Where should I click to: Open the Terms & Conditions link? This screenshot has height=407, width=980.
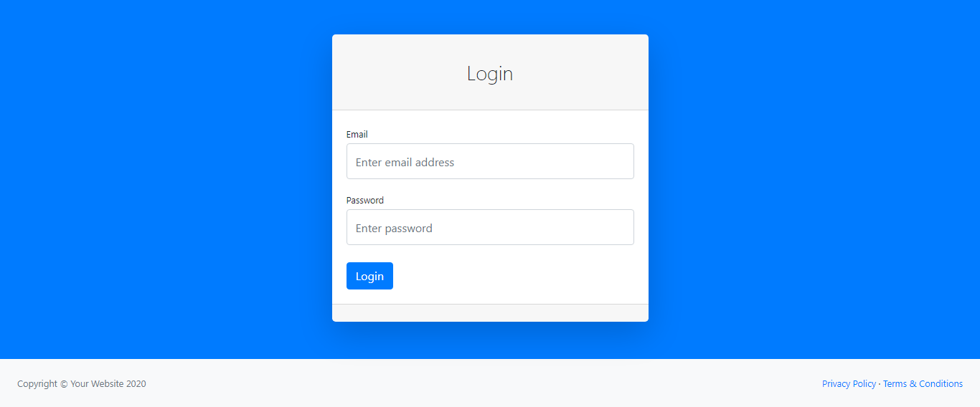tap(923, 384)
